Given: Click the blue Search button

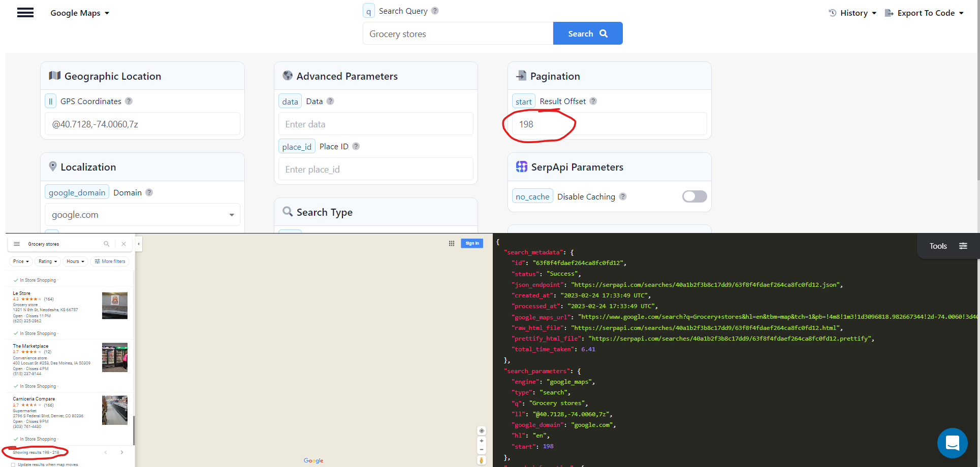Looking at the screenshot, I should point(587,33).
